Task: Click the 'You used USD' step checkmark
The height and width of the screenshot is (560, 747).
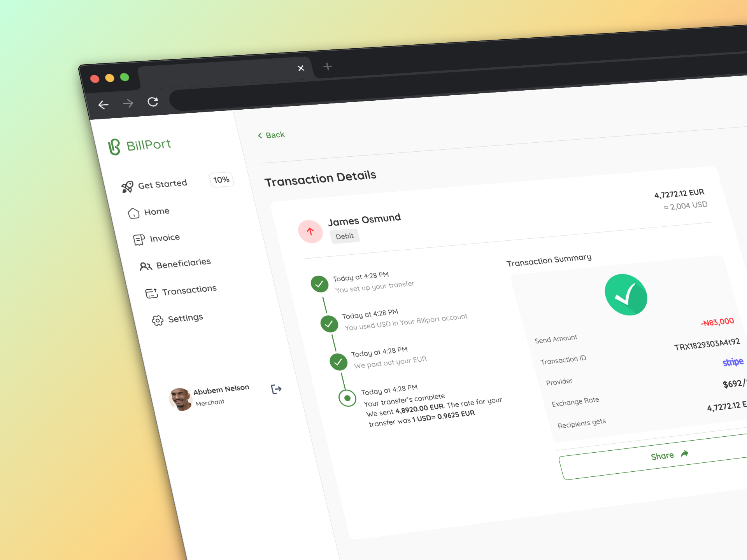Action: point(329,324)
